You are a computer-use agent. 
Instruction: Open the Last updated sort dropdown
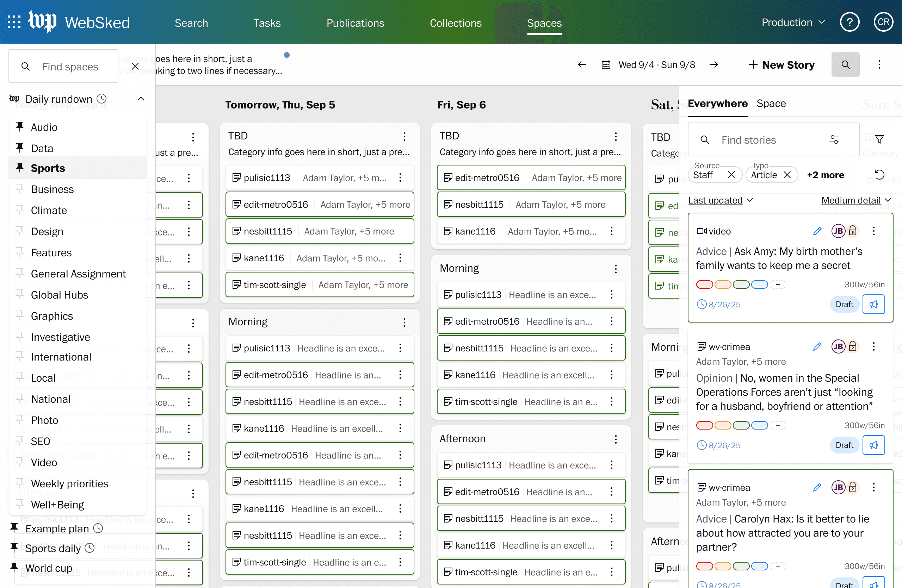click(x=721, y=200)
